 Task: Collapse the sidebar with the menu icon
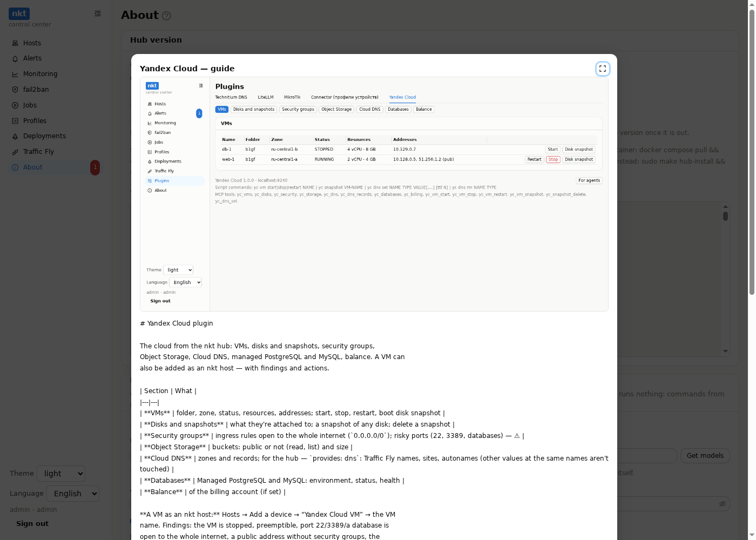[98, 13]
